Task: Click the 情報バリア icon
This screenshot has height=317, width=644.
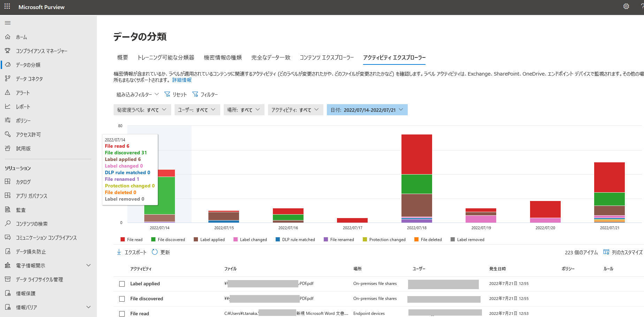Action: tap(8, 307)
